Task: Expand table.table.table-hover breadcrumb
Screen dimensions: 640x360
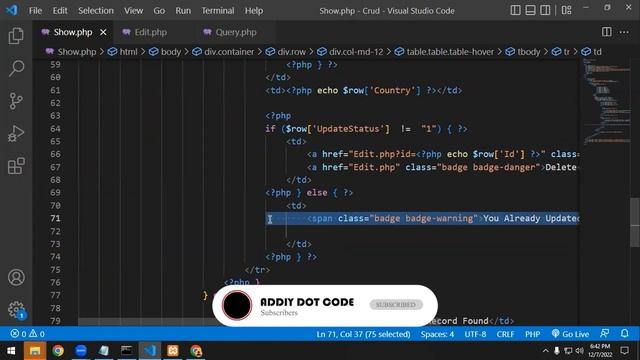Action: tap(444, 52)
